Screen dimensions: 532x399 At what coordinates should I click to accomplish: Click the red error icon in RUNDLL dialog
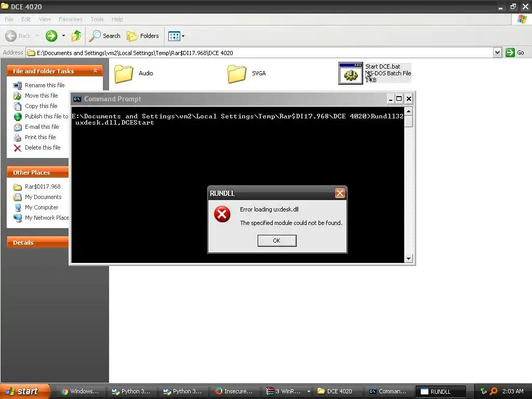[222, 214]
